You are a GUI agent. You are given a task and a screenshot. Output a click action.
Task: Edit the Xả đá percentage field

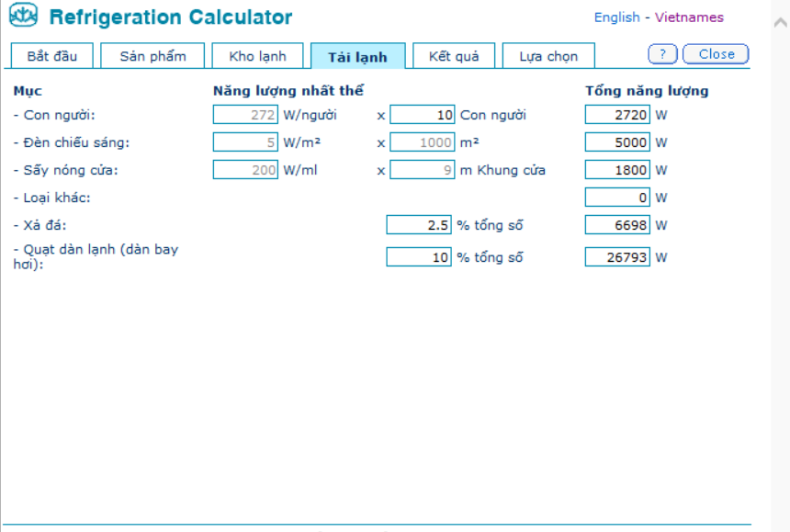[419, 225]
